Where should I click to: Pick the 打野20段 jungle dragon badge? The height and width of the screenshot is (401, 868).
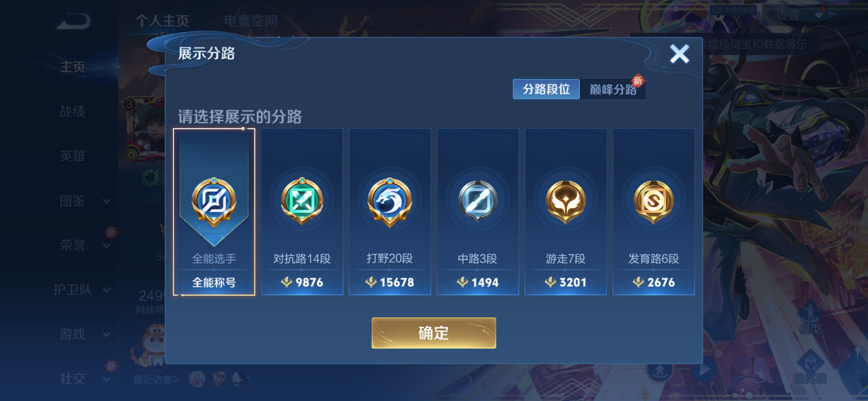point(390,202)
